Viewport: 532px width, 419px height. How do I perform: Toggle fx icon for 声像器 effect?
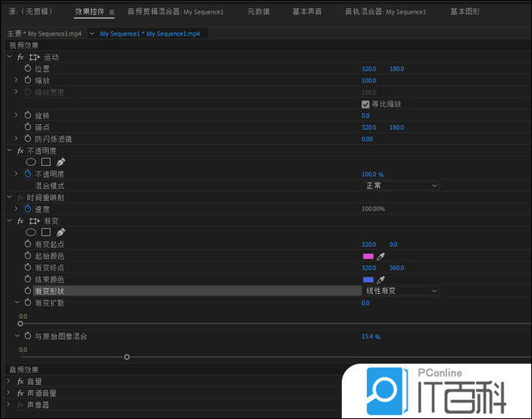point(20,405)
